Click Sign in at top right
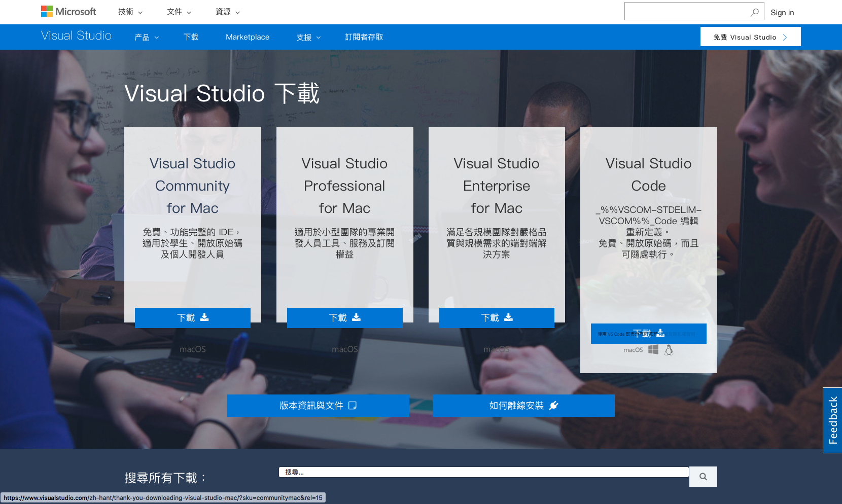The height and width of the screenshot is (504, 842). click(782, 13)
